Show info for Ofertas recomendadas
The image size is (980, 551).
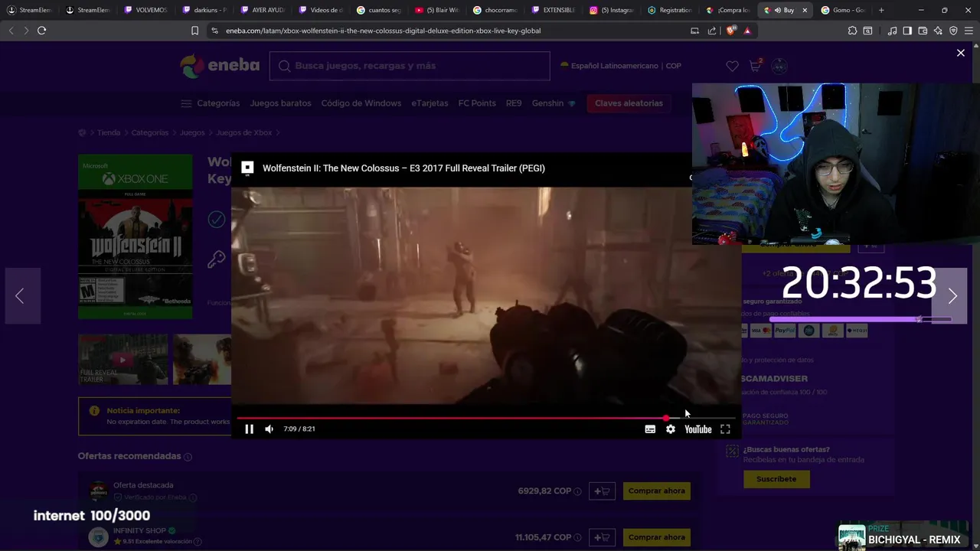click(x=188, y=457)
